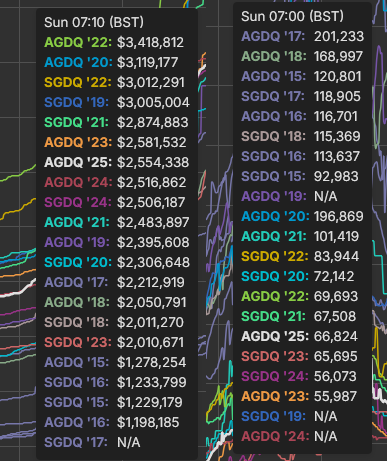The width and height of the screenshot is (387, 461).
Task: Select AGDQ '20 $3,119,177 tooltip row
Action: [x=111, y=62]
